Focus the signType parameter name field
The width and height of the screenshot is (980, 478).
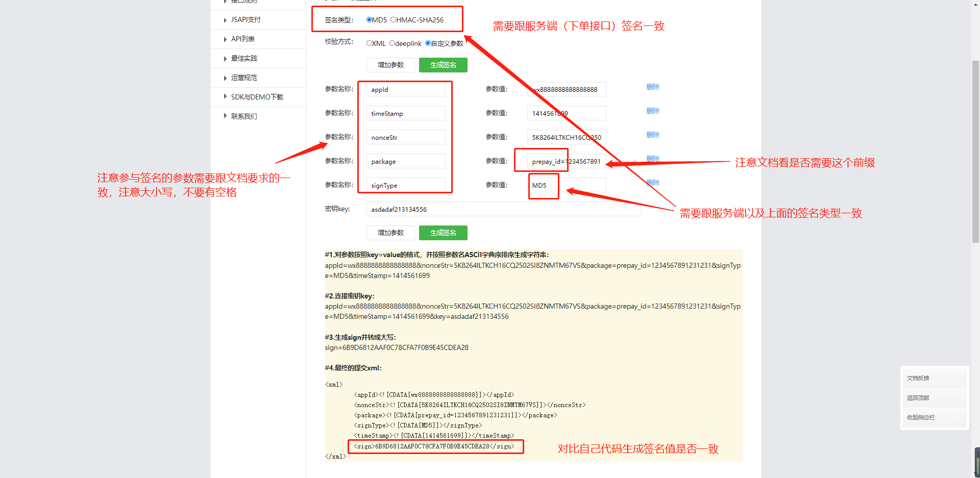(x=406, y=185)
